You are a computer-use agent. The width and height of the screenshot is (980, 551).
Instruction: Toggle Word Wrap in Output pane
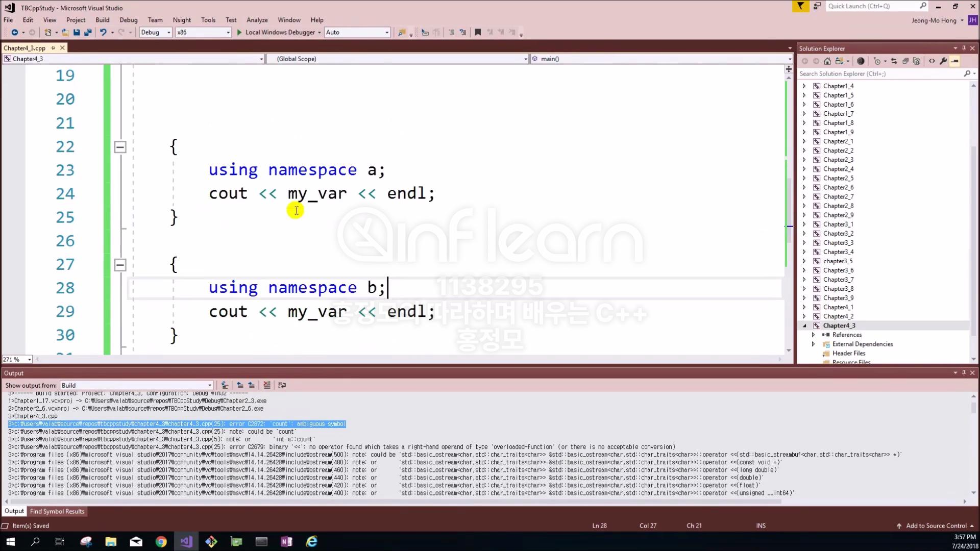click(x=282, y=385)
